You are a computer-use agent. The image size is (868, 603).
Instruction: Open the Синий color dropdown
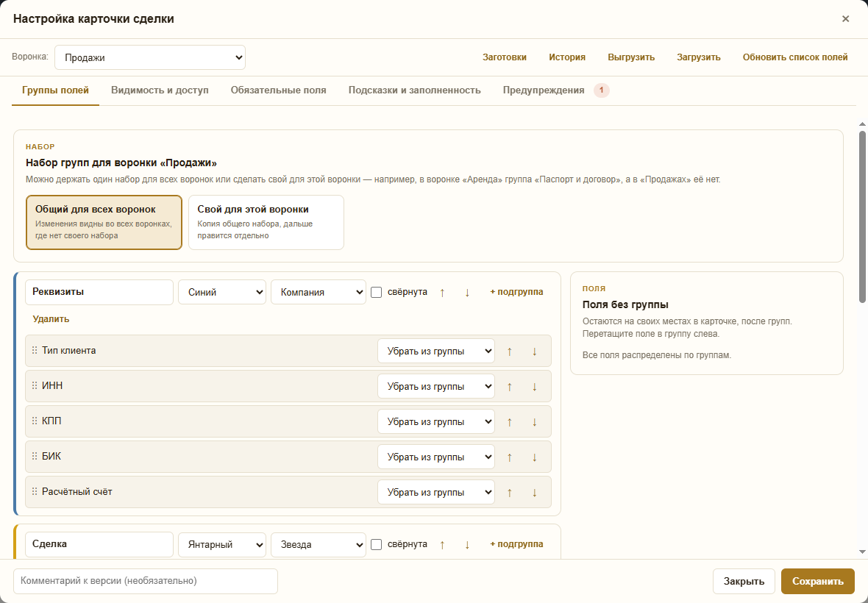(x=222, y=292)
